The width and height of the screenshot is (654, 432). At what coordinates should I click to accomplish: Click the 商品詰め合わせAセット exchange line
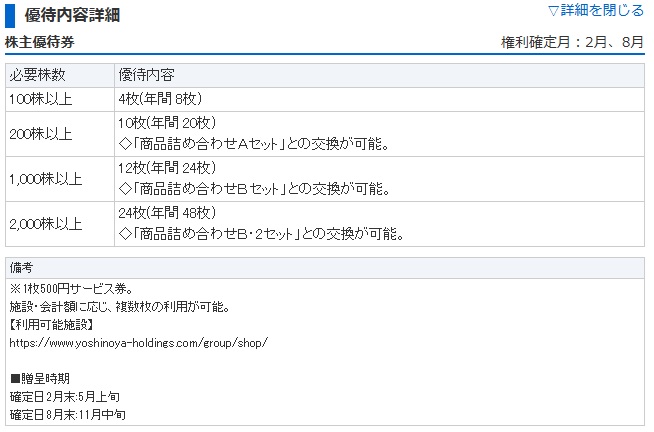click(x=253, y=144)
